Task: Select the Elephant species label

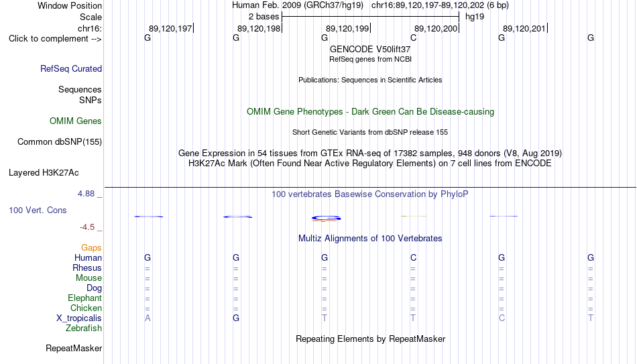Action: pos(84,298)
